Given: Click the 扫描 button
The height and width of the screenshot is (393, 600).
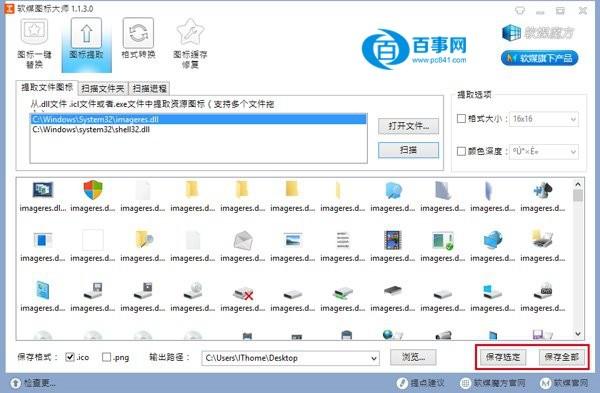Looking at the screenshot, I should [408, 150].
